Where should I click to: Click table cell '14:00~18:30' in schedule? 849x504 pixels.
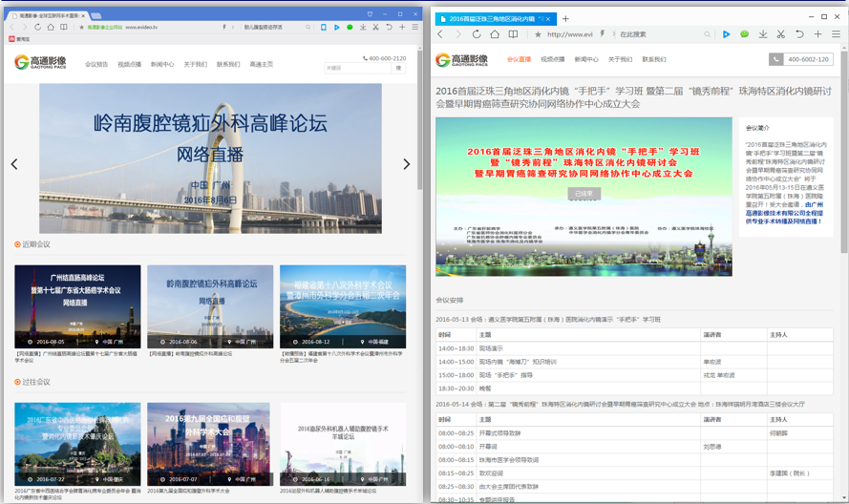tap(456, 348)
